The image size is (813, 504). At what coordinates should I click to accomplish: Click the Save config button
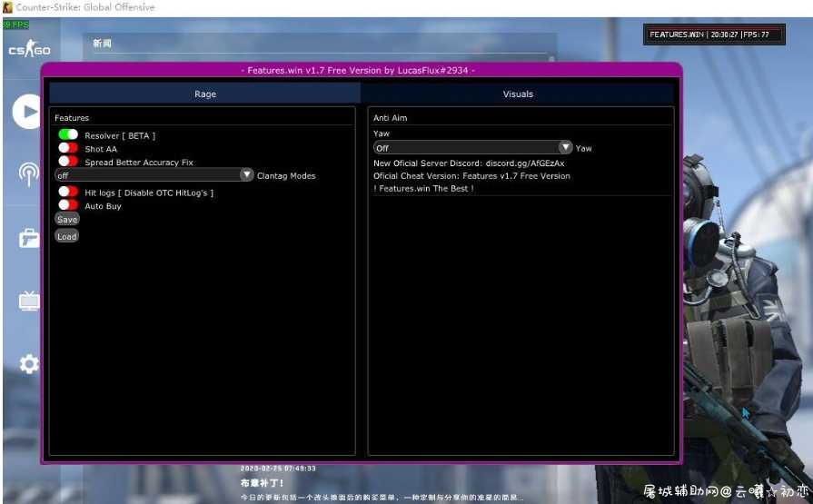pyautogui.click(x=67, y=220)
